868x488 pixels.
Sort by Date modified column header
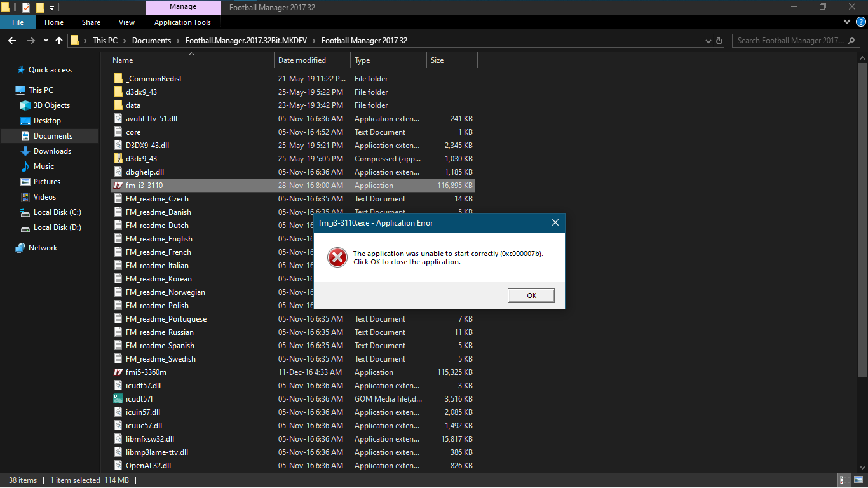tap(312, 60)
